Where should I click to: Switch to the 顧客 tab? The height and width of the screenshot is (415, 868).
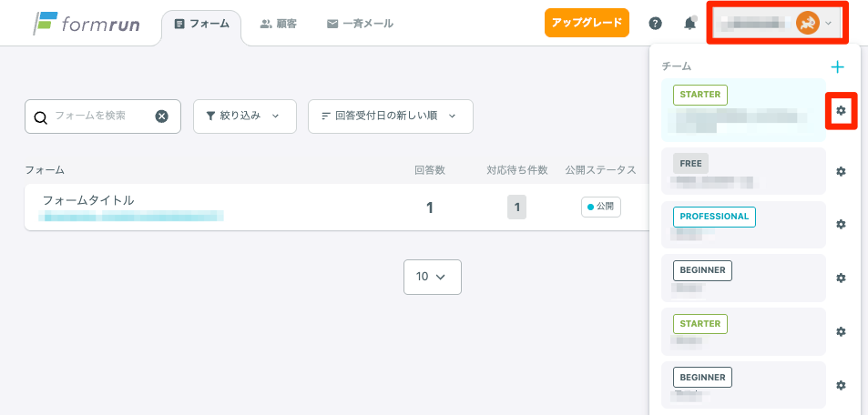coord(279,24)
